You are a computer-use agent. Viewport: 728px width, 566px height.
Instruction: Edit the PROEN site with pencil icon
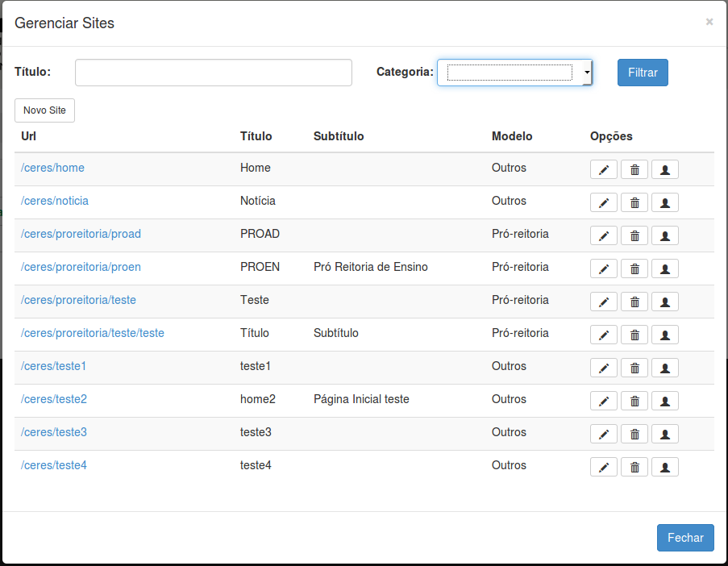coord(604,268)
